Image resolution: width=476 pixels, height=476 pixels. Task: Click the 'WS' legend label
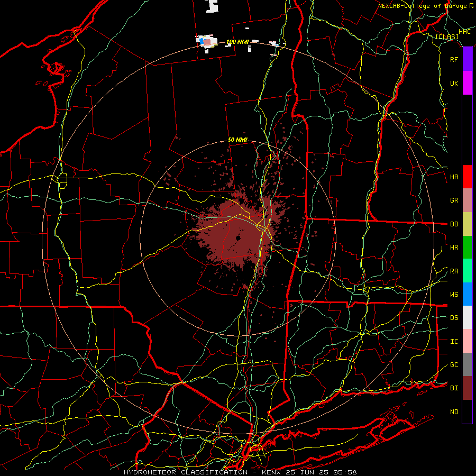coord(454,295)
